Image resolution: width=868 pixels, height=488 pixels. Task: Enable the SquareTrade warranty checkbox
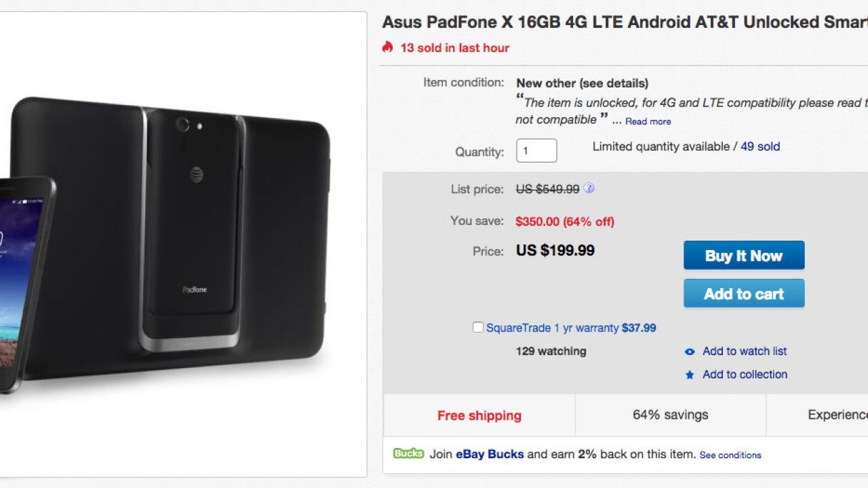478,327
